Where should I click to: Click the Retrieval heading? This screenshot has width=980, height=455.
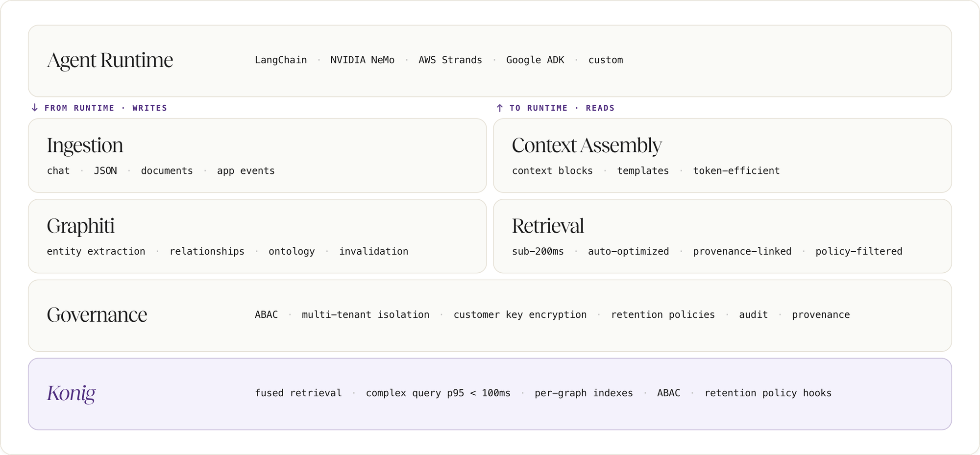click(548, 226)
